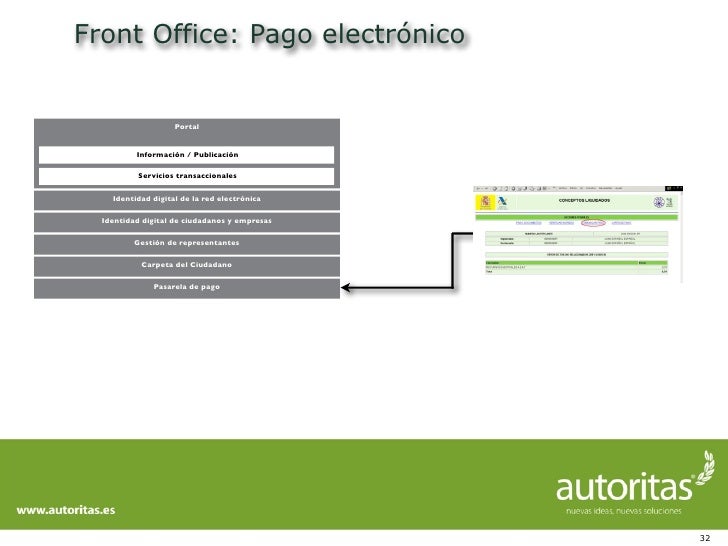
Task: Click the red-circled link in the screenshot
Action: pyautogui.click(x=593, y=223)
